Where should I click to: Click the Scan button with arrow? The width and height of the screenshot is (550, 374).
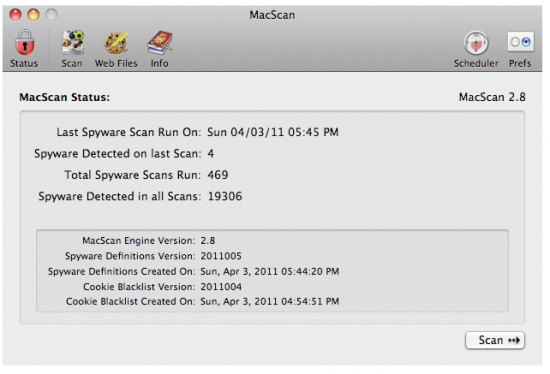click(495, 340)
